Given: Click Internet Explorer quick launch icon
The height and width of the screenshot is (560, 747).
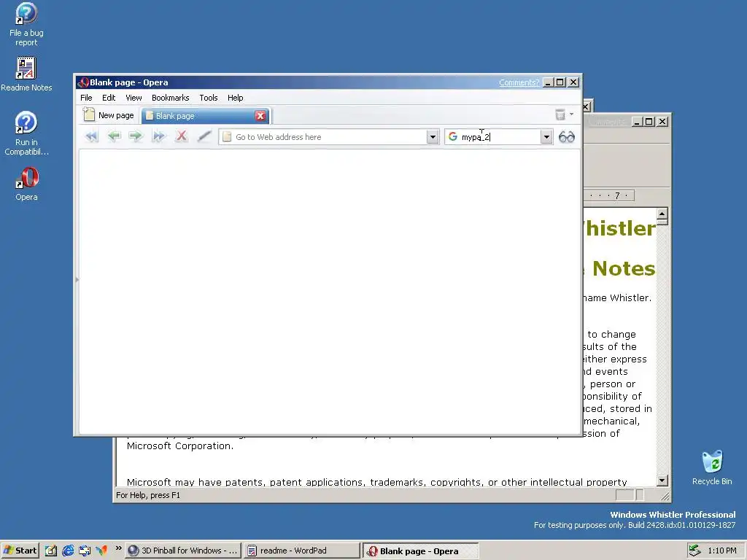Looking at the screenshot, I should 68,551.
